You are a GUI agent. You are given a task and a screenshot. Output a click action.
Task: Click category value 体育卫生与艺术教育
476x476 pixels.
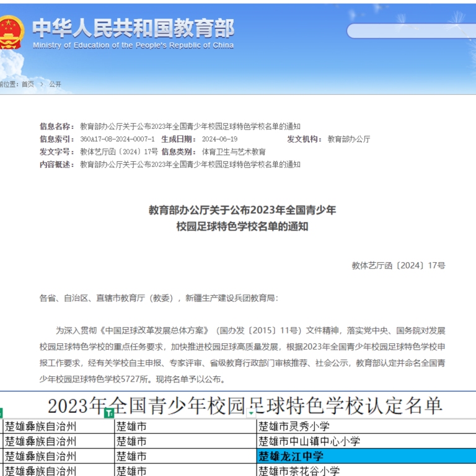tap(234, 152)
